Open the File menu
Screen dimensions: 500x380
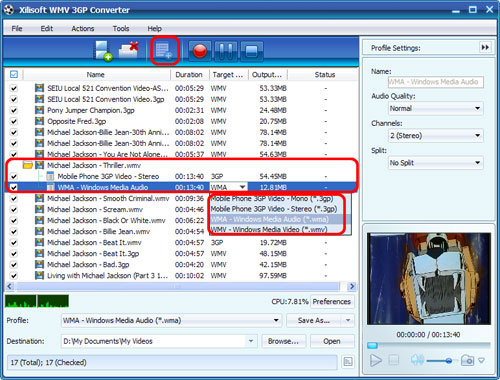(x=17, y=28)
